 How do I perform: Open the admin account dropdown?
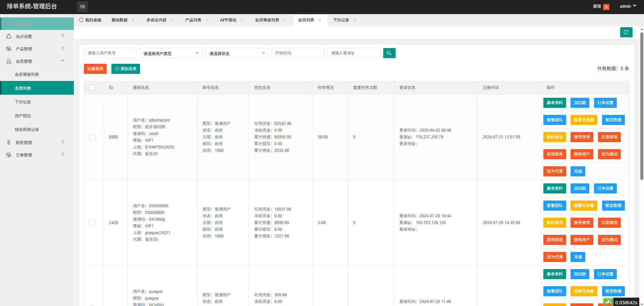click(x=628, y=6)
